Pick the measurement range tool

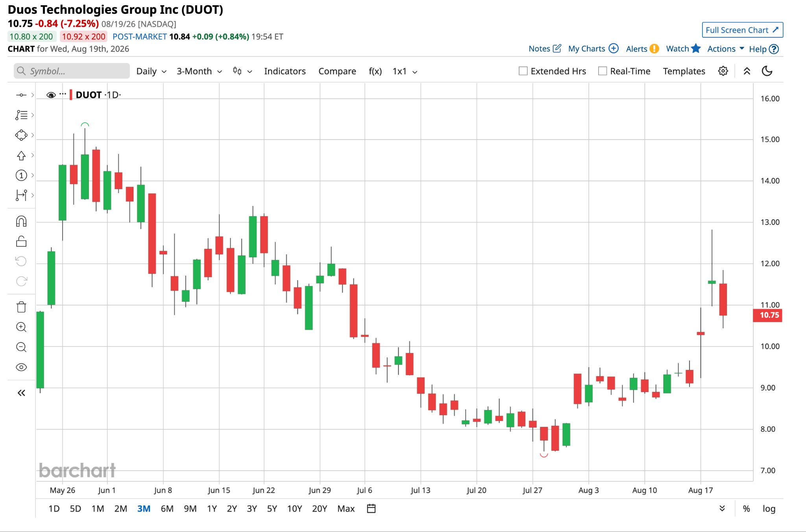pos(21,195)
